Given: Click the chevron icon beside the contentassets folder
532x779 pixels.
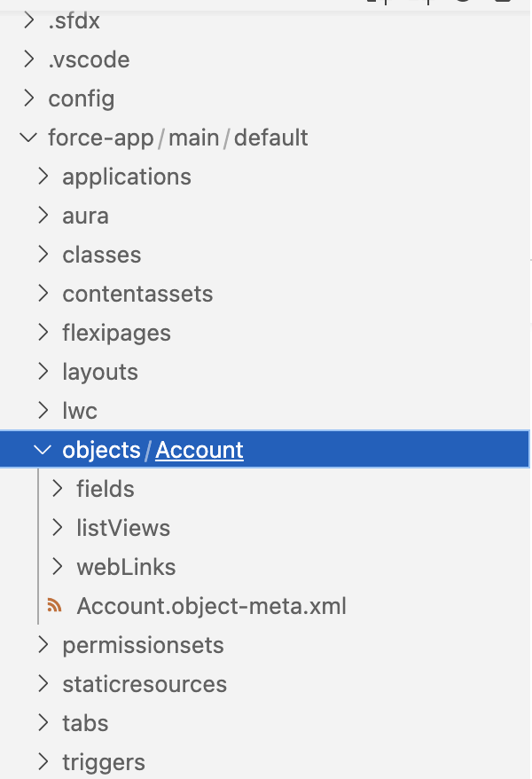Looking at the screenshot, I should coord(43,294).
